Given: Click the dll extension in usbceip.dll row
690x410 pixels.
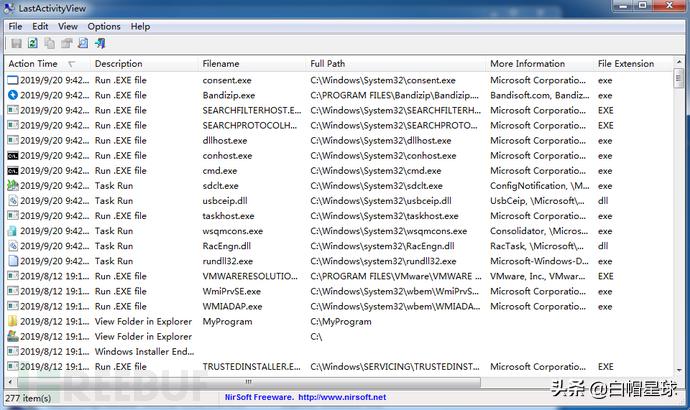Looking at the screenshot, I should pos(603,201).
